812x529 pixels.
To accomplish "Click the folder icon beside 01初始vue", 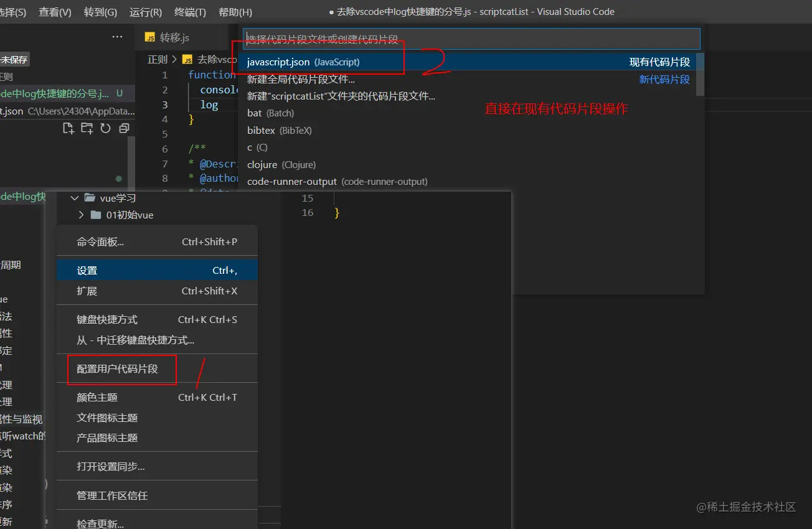I will pyautogui.click(x=95, y=215).
